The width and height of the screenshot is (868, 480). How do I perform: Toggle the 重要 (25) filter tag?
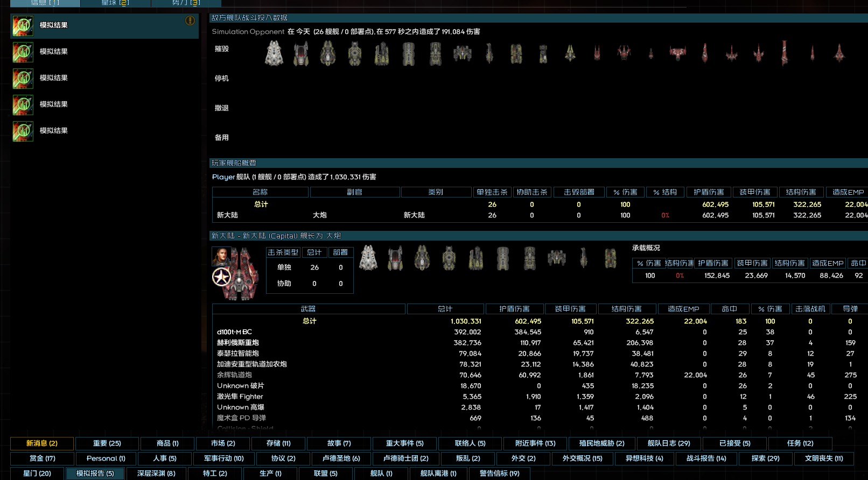pos(107,443)
